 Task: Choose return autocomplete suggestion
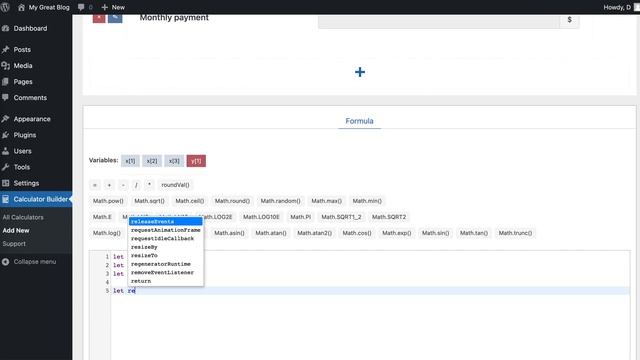click(x=166, y=281)
